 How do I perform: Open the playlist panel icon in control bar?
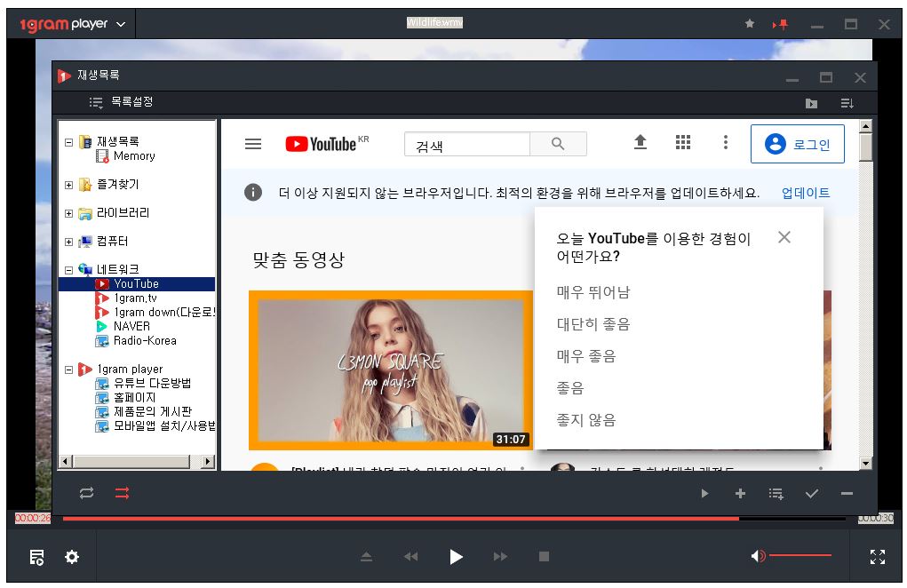(x=36, y=558)
